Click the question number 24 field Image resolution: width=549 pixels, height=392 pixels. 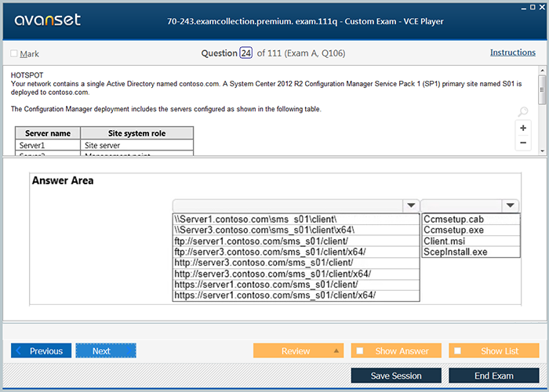(245, 53)
